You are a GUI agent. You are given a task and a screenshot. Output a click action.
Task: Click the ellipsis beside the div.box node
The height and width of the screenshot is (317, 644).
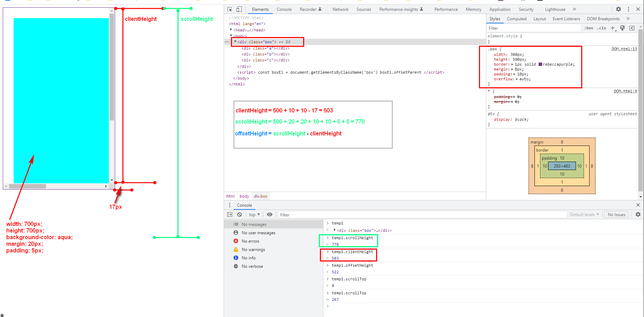click(x=227, y=42)
